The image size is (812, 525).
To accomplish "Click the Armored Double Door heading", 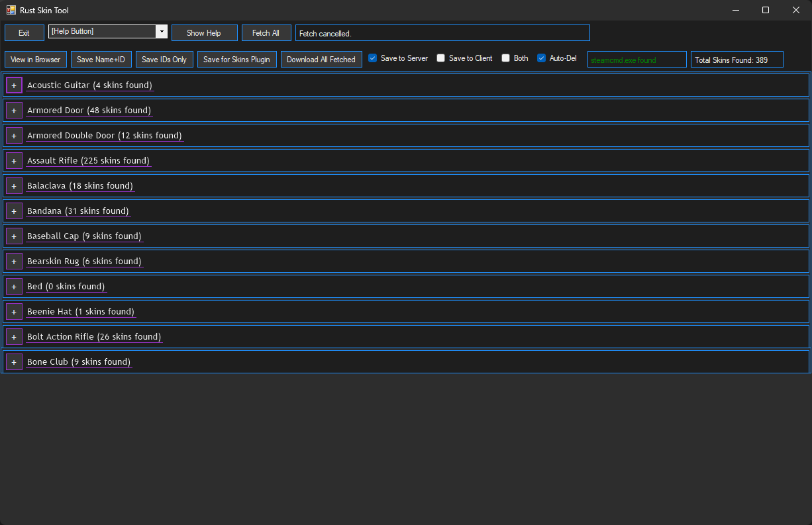I will point(104,136).
